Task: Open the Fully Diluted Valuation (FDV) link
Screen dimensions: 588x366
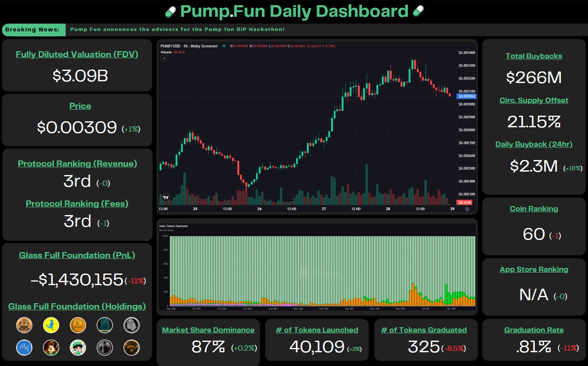Action: [x=77, y=55]
